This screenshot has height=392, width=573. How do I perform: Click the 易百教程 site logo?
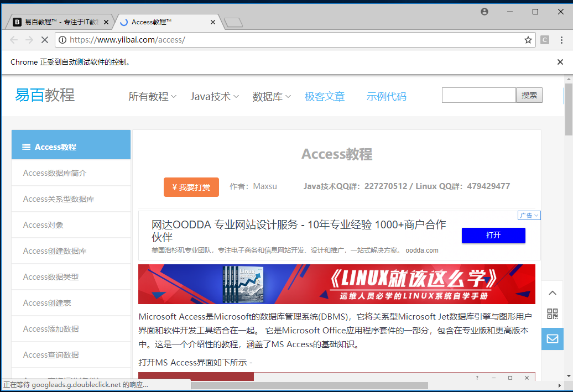point(45,95)
